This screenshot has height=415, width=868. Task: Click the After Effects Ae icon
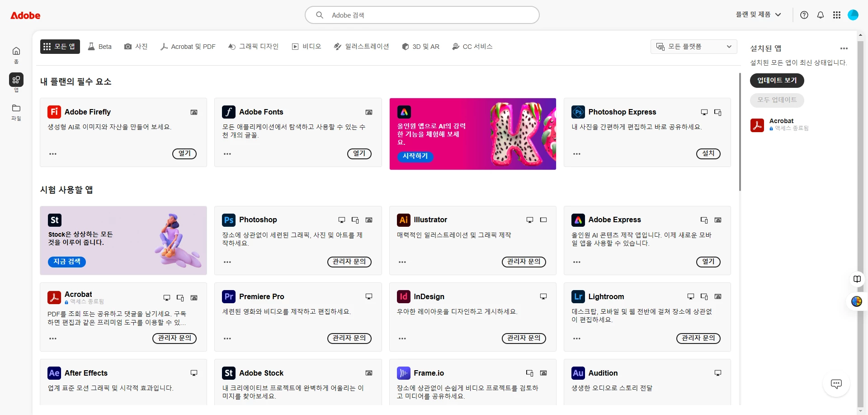point(54,373)
